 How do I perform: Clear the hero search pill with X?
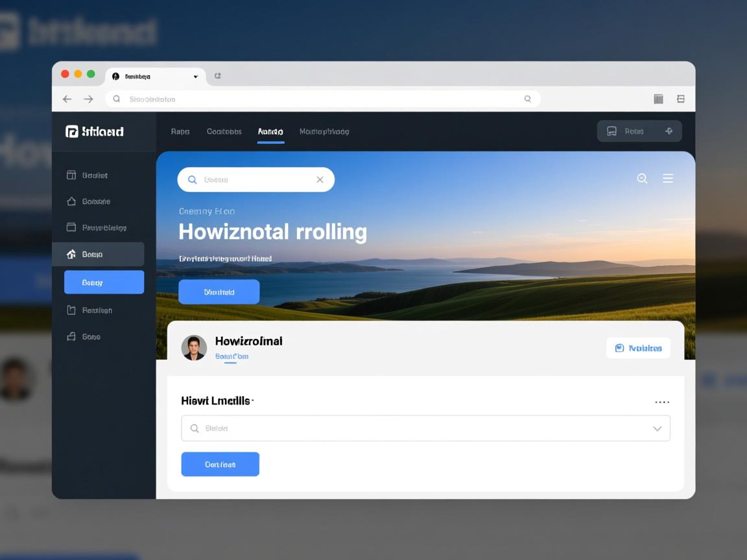(320, 180)
